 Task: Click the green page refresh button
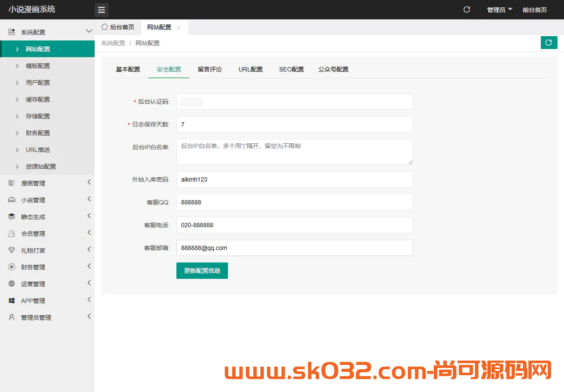[x=549, y=43]
